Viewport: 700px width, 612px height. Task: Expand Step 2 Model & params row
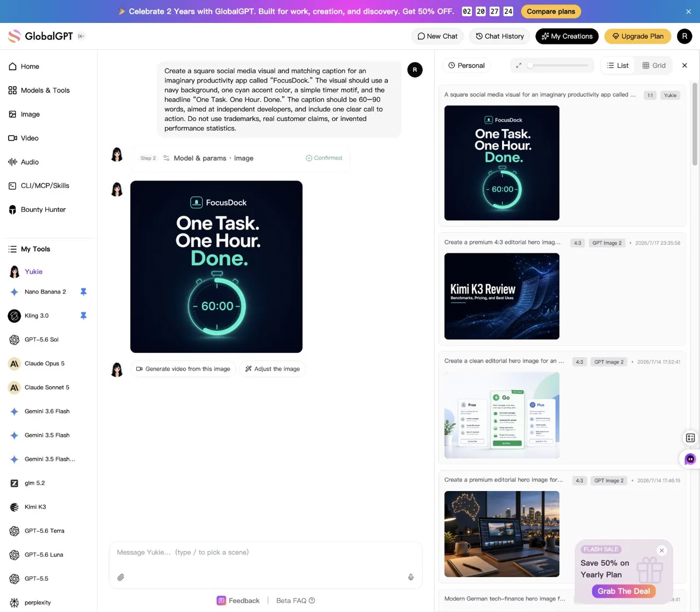(x=241, y=158)
